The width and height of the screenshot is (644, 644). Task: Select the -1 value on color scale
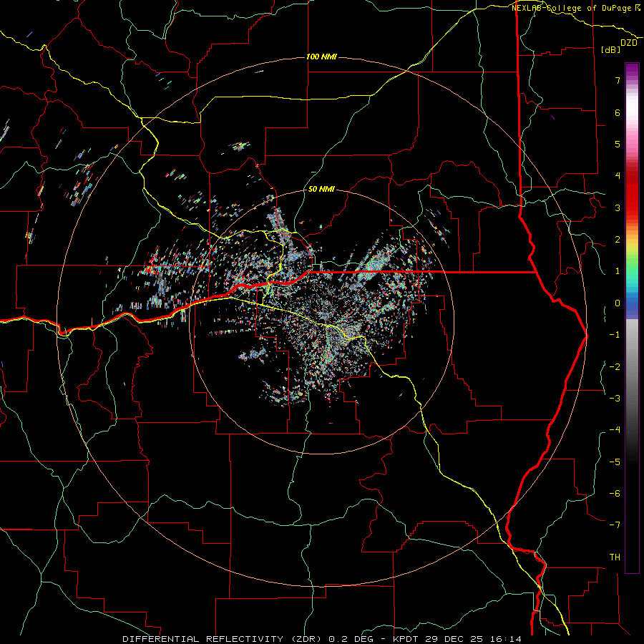click(615, 335)
